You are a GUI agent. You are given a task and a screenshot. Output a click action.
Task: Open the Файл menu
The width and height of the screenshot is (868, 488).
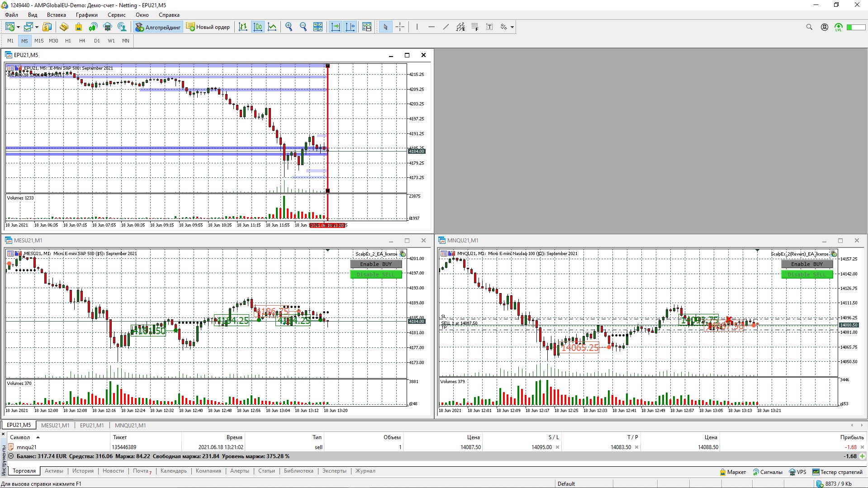click(x=12, y=15)
